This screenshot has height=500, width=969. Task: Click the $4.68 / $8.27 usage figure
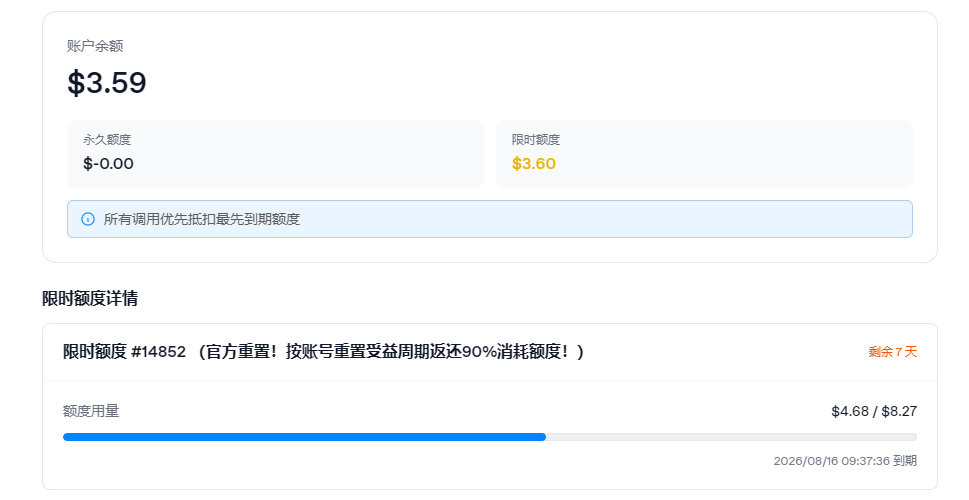click(874, 411)
